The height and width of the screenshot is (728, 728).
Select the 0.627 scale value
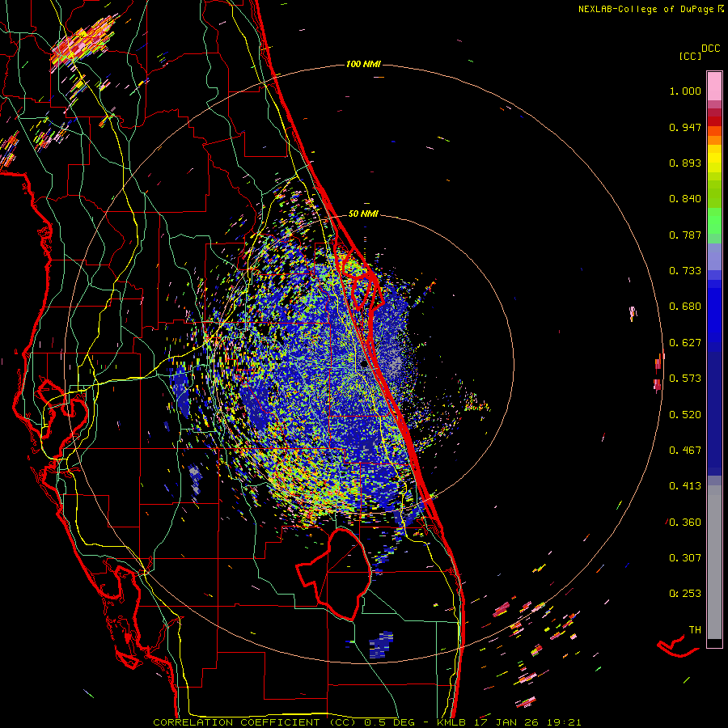(685, 343)
